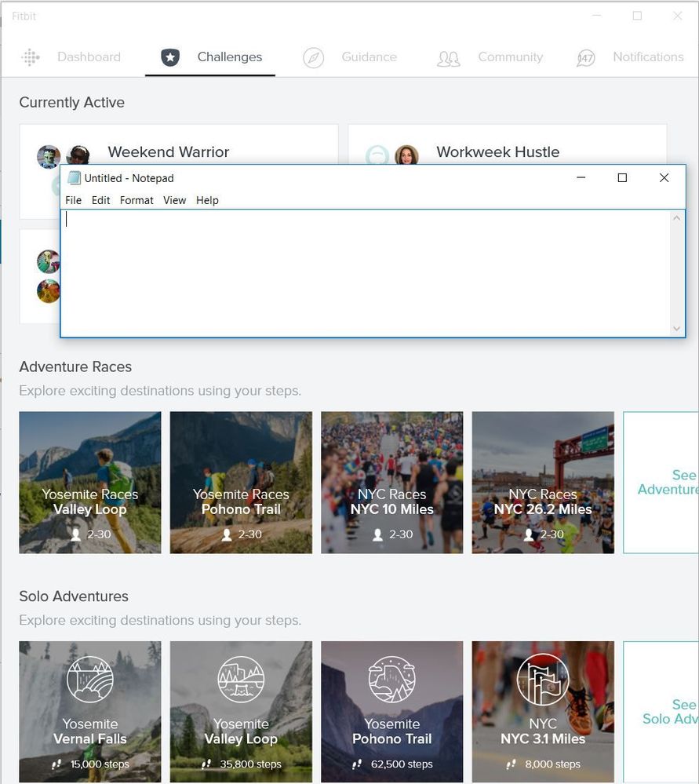Click Notepad scrollbar down arrow

[676, 329]
